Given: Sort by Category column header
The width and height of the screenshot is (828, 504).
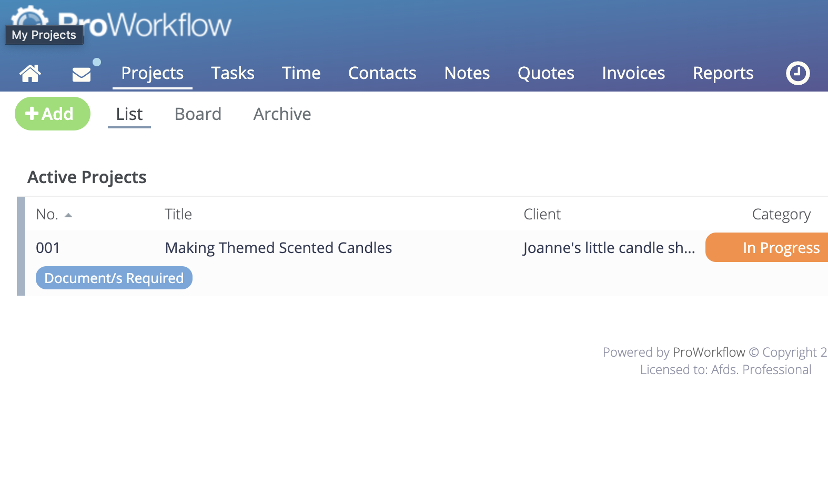Looking at the screenshot, I should tap(781, 215).
